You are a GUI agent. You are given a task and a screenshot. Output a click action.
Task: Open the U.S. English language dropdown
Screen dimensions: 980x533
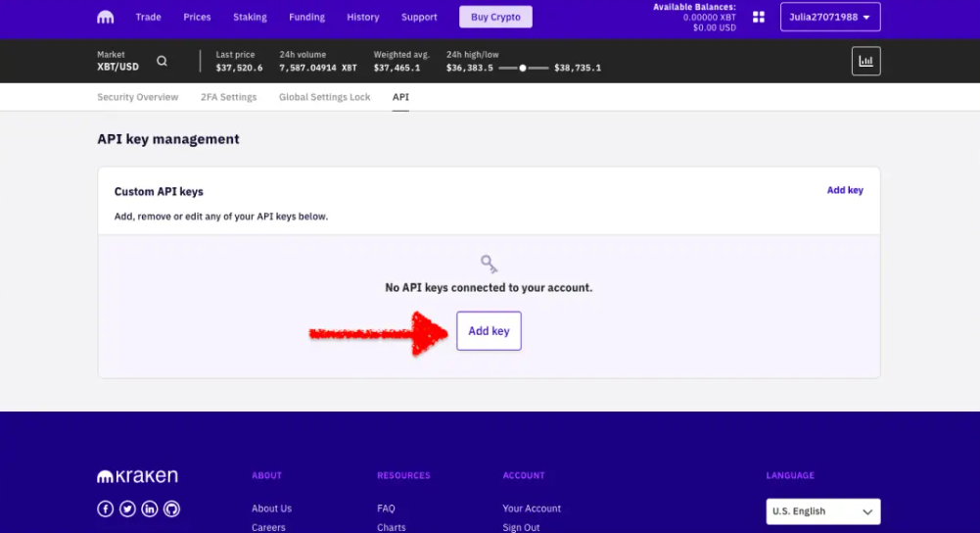click(823, 511)
